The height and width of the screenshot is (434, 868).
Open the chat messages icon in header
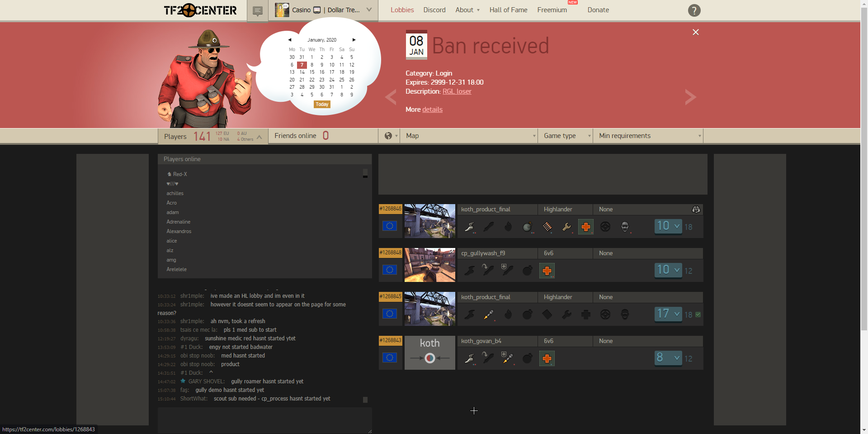coord(258,11)
